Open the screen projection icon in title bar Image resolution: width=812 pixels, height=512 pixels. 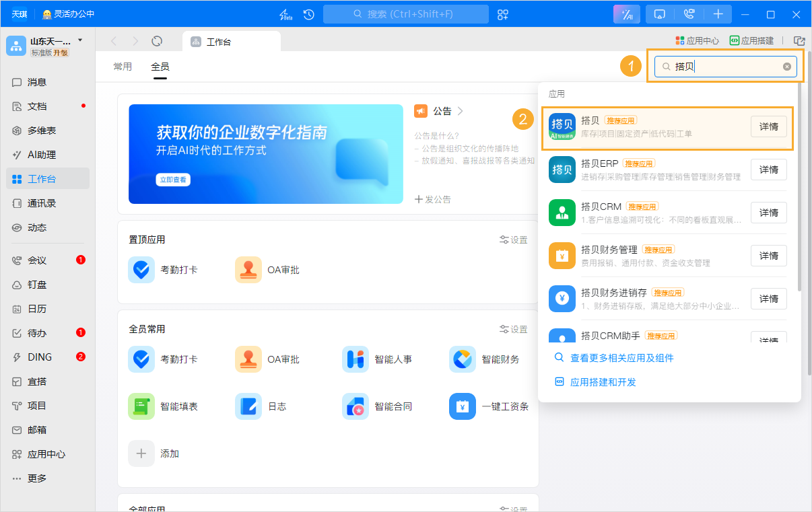659,13
